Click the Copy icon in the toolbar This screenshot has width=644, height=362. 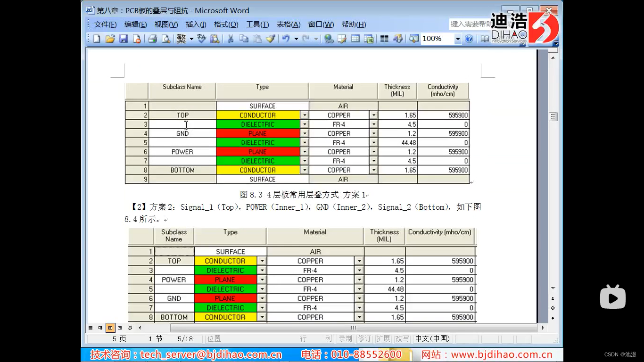pyautogui.click(x=244, y=39)
